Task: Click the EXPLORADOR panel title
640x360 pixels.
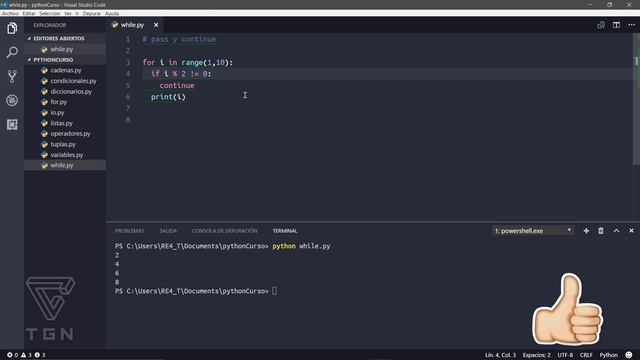Action: pyautogui.click(x=49, y=25)
